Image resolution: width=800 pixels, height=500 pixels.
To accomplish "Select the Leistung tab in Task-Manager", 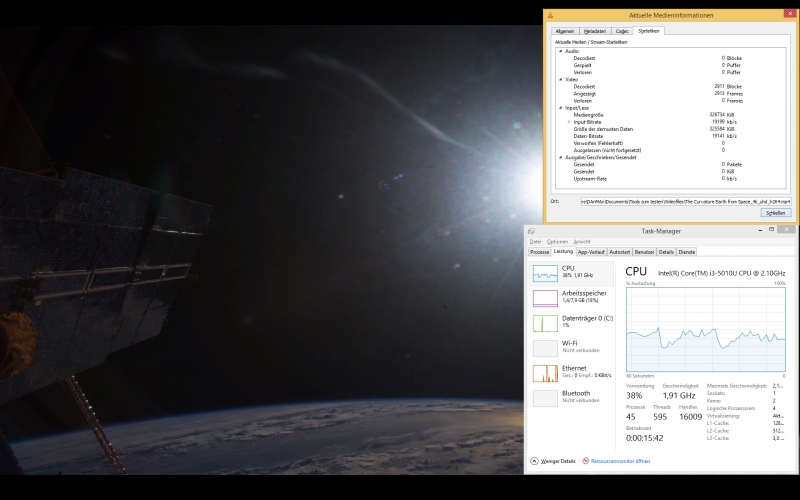I will 563,252.
